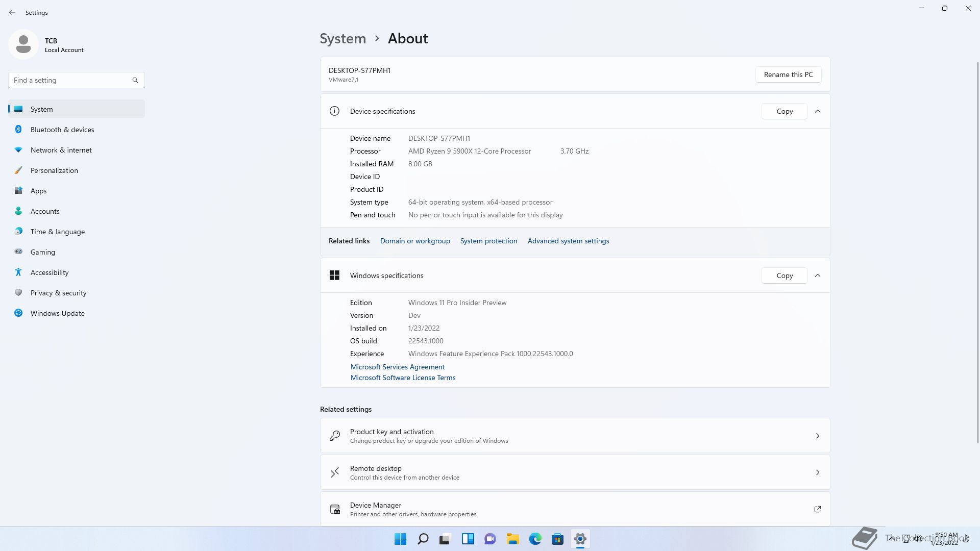
Task: Click the Network wifi icon in sidebar
Action: click(18, 150)
